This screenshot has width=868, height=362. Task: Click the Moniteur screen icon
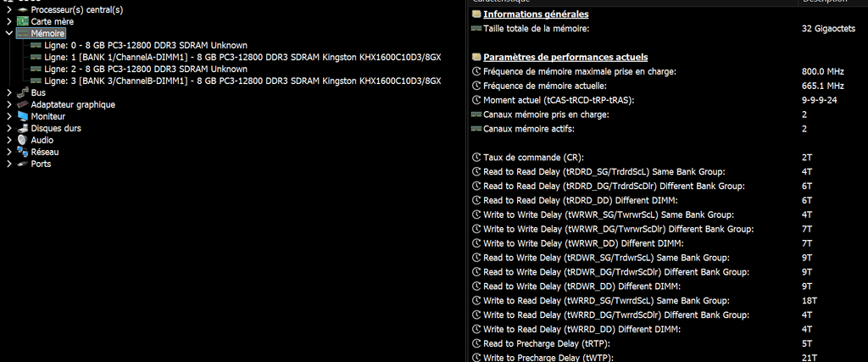23,116
